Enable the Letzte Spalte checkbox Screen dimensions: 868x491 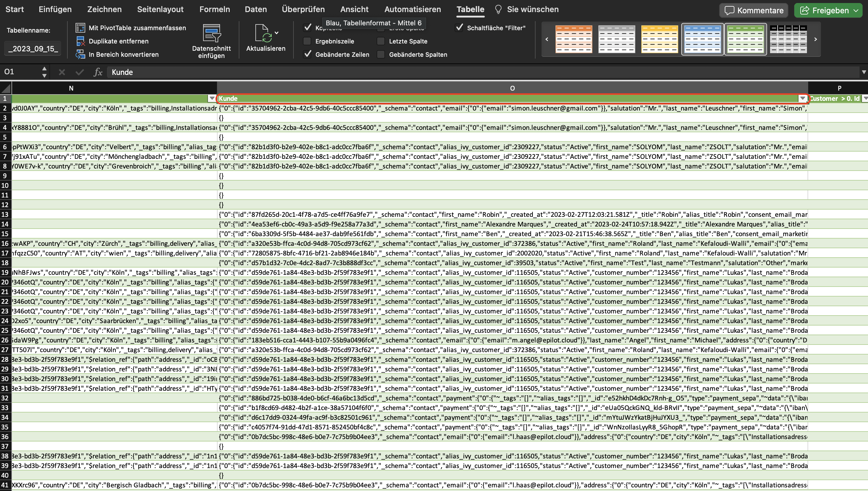pyautogui.click(x=381, y=41)
